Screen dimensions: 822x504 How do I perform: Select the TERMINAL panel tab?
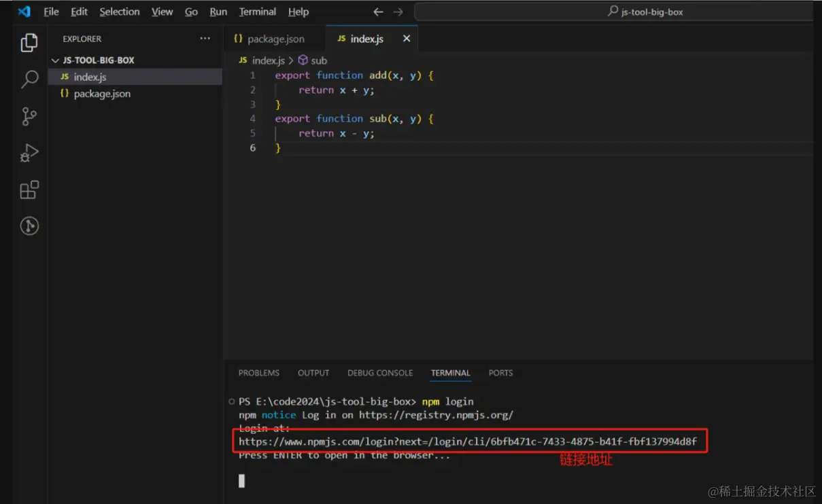pyautogui.click(x=451, y=373)
